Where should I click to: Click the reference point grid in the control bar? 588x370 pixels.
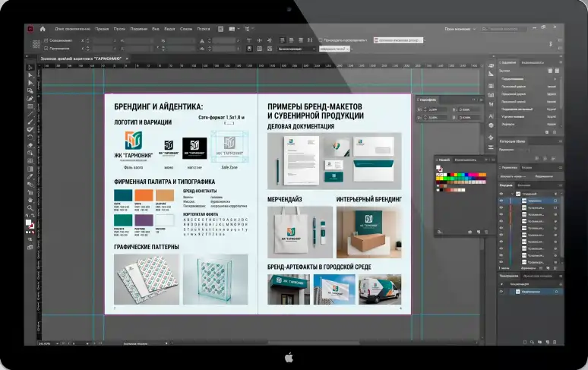[36, 44]
